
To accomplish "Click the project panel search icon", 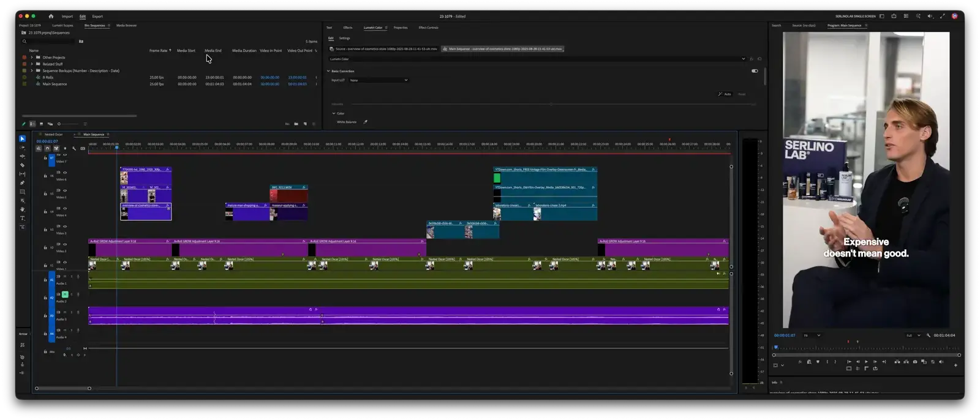I will coord(24,42).
